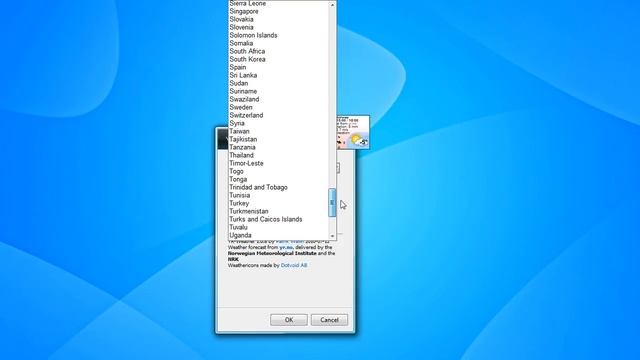
Task: Click the weather gadget sun-cloud icon
Action: (x=359, y=140)
